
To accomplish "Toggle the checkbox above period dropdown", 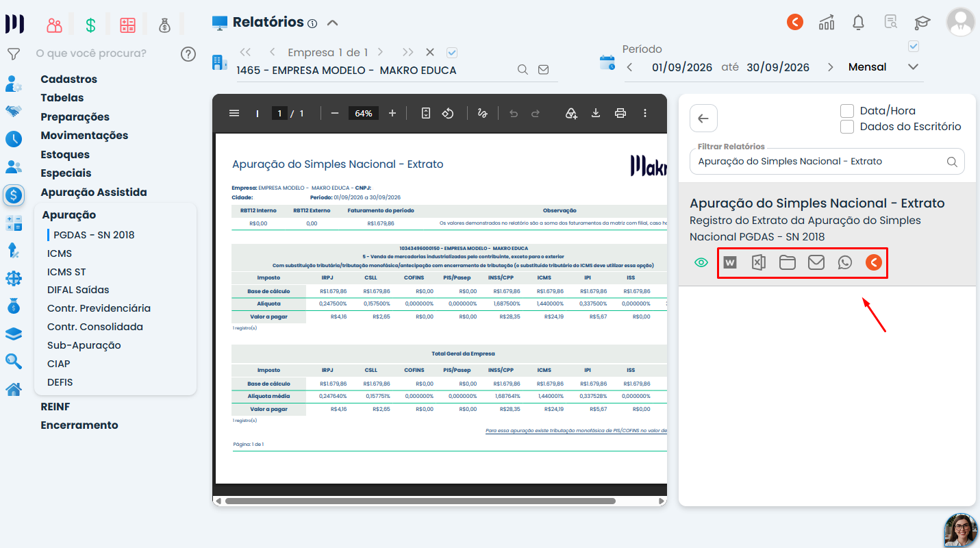I will pos(913,46).
